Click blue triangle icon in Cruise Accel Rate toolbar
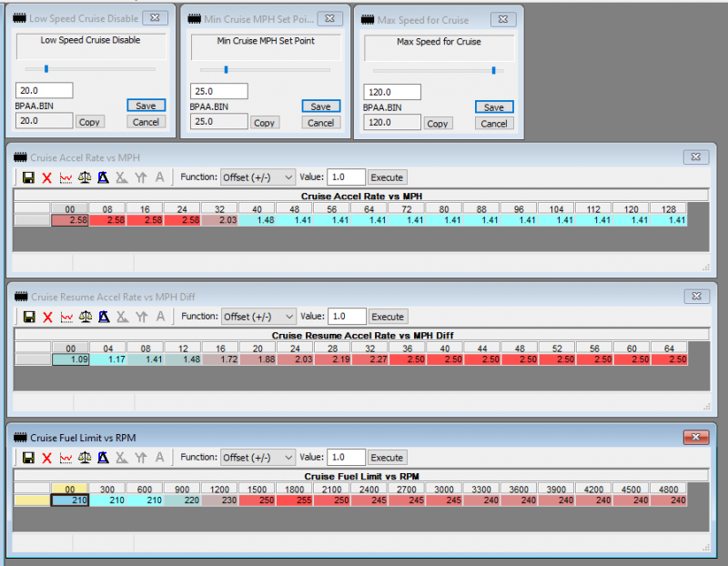The image size is (728, 566). [104, 177]
